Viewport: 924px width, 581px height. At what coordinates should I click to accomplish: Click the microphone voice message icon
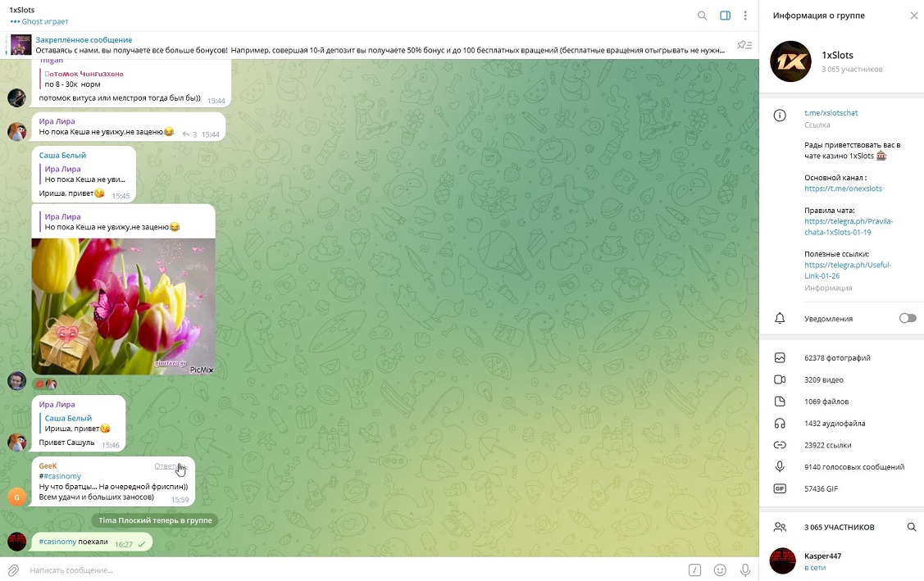tap(745, 570)
